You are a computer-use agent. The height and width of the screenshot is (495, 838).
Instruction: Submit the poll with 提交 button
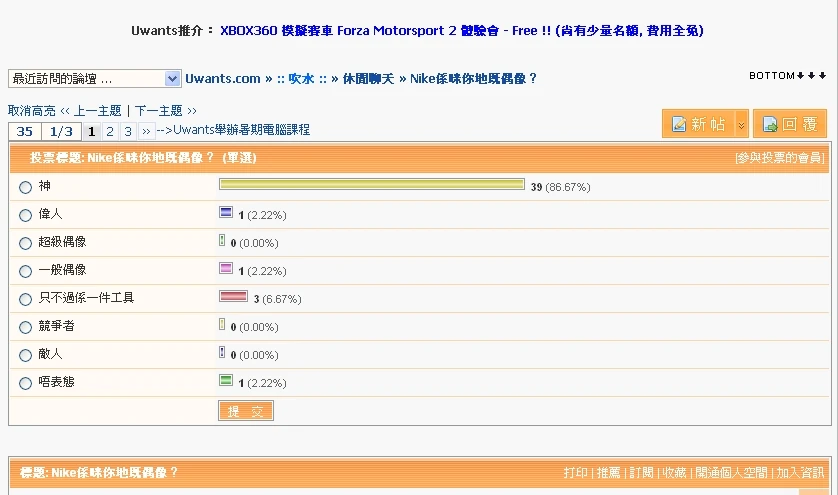pyautogui.click(x=245, y=411)
